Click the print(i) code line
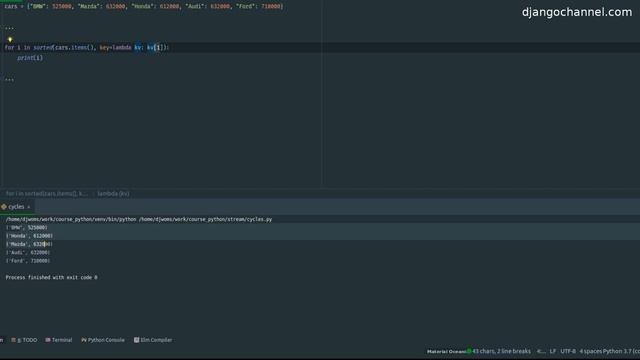This screenshot has height=360, width=640. (30, 58)
